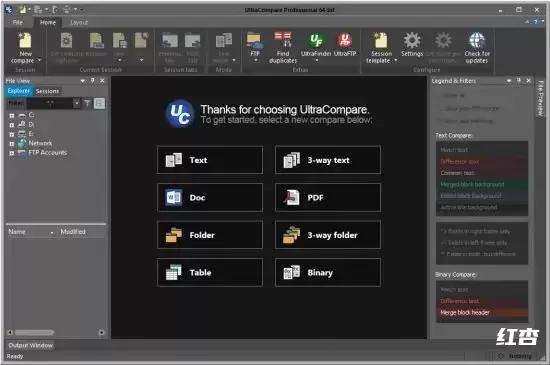Click the Session template icon
550x365 pixels.
click(x=381, y=40)
